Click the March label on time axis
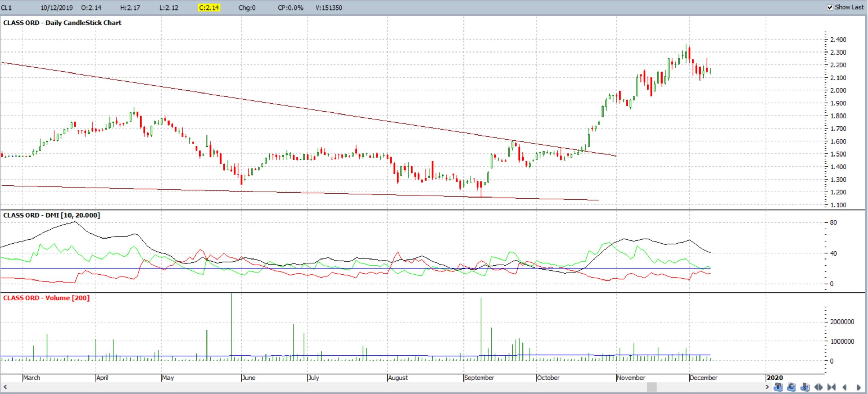 tap(32, 377)
